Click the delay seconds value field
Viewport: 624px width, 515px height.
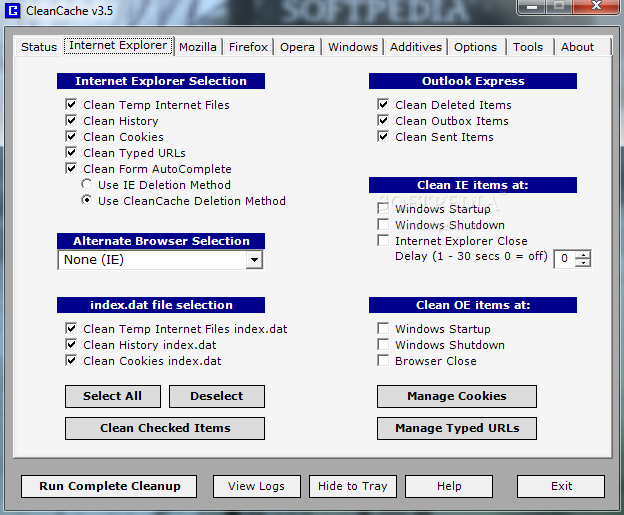point(565,259)
